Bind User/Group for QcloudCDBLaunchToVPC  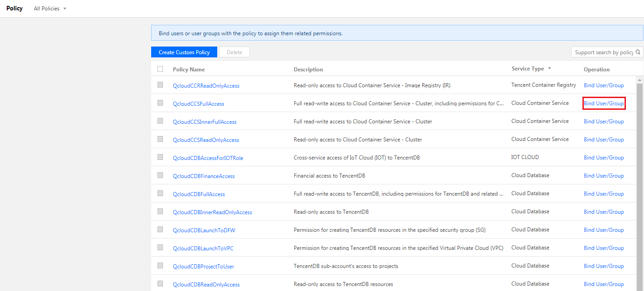point(604,248)
